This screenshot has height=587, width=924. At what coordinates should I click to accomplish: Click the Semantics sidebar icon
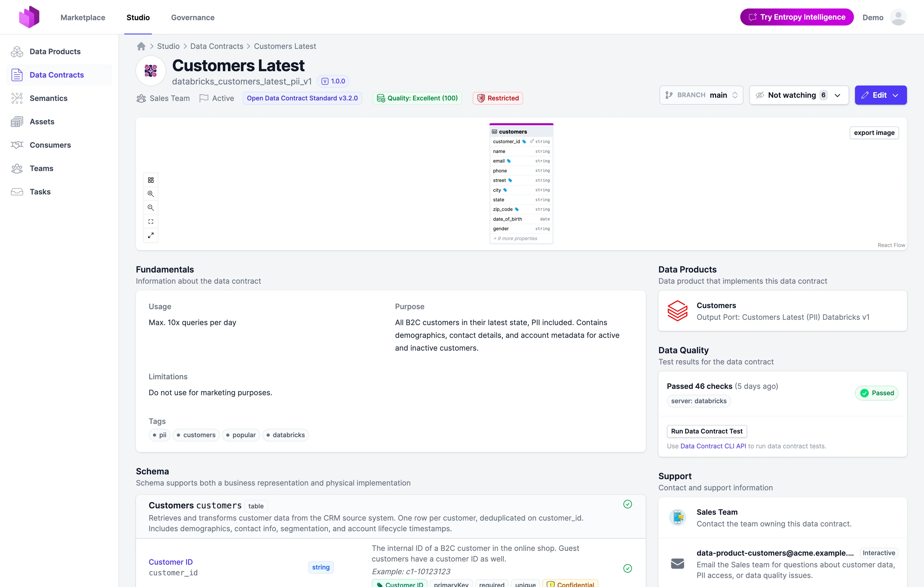click(17, 98)
